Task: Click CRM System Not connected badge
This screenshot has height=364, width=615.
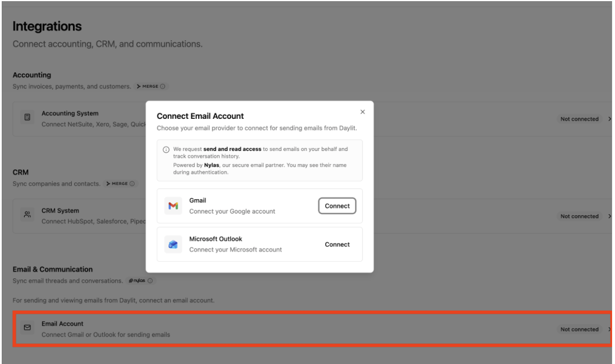Action: click(579, 216)
